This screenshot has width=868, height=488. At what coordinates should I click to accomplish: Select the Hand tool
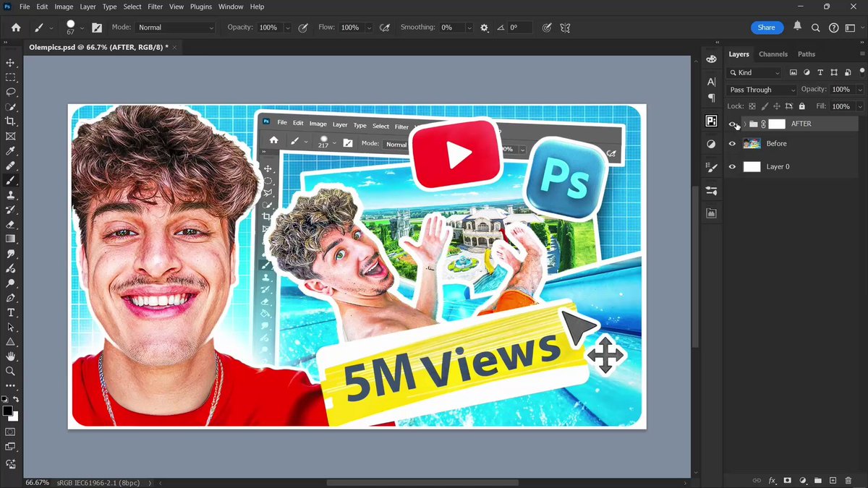click(10, 356)
